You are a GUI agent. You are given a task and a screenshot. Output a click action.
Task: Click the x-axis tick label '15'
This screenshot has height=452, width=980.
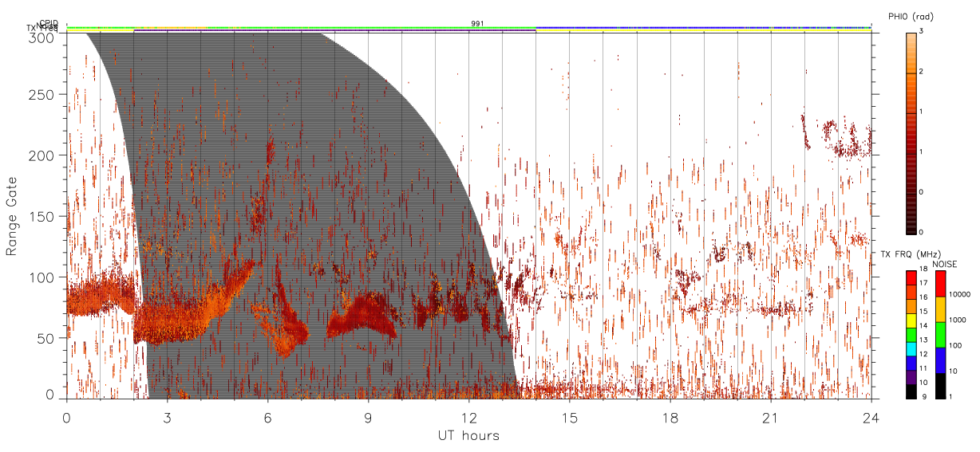pyautogui.click(x=569, y=417)
